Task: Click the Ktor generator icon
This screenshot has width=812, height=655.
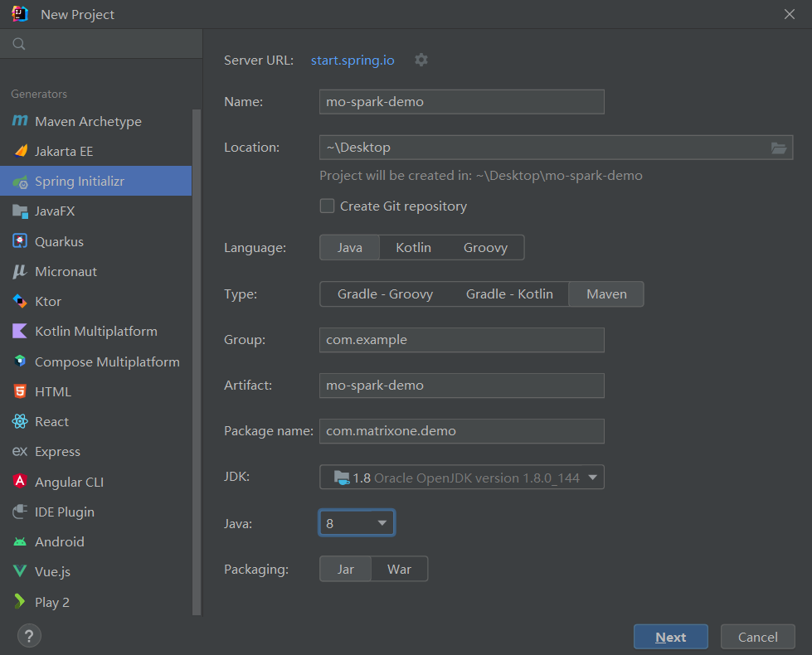Action: click(x=20, y=301)
